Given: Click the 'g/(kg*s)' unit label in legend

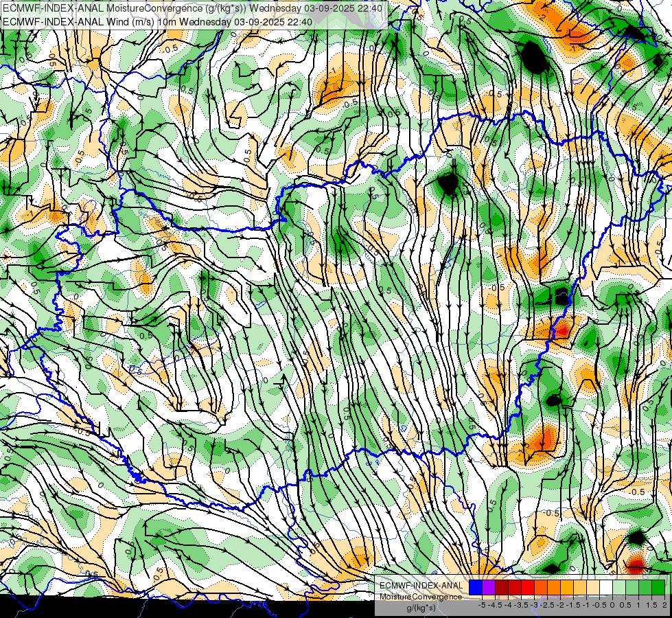Looking at the screenshot, I should pyautogui.click(x=421, y=608).
